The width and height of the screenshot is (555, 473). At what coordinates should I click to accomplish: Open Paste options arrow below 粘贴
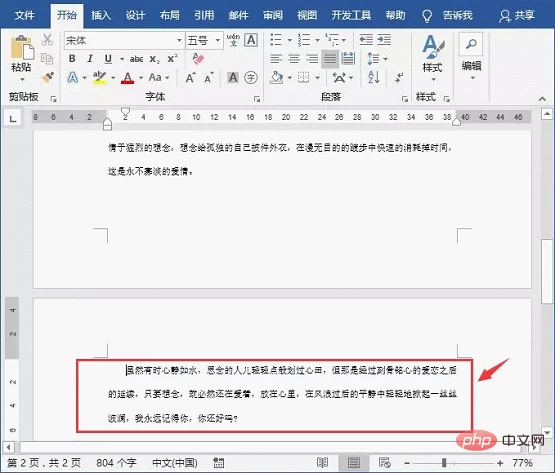pyautogui.click(x=22, y=80)
